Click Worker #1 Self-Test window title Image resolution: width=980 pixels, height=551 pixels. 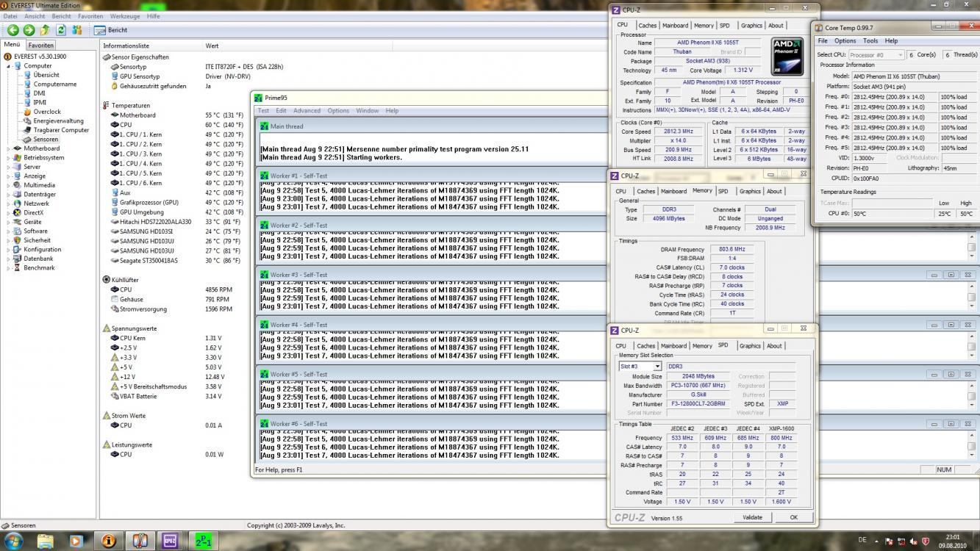tap(298, 176)
